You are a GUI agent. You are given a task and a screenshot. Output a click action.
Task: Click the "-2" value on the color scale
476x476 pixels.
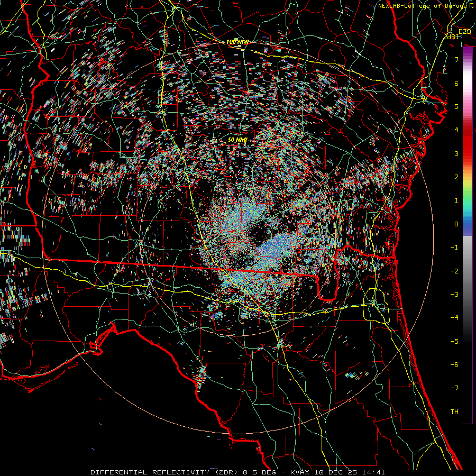(x=454, y=271)
